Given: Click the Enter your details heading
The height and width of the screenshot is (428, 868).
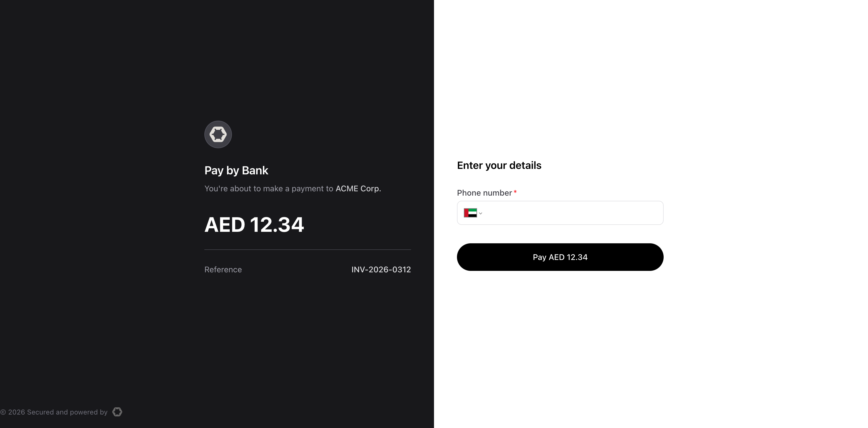Looking at the screenshot, I should pos(499,165).
